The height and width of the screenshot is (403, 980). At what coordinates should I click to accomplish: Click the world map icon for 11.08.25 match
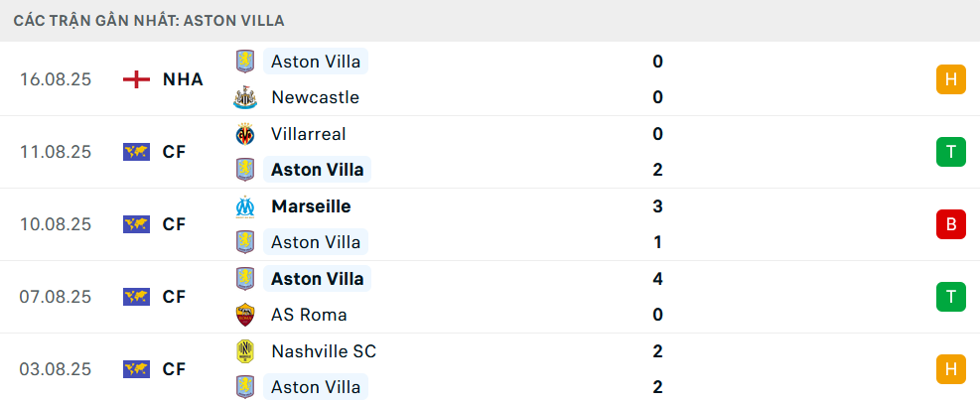pyautogui.click(x=136, y=152)
